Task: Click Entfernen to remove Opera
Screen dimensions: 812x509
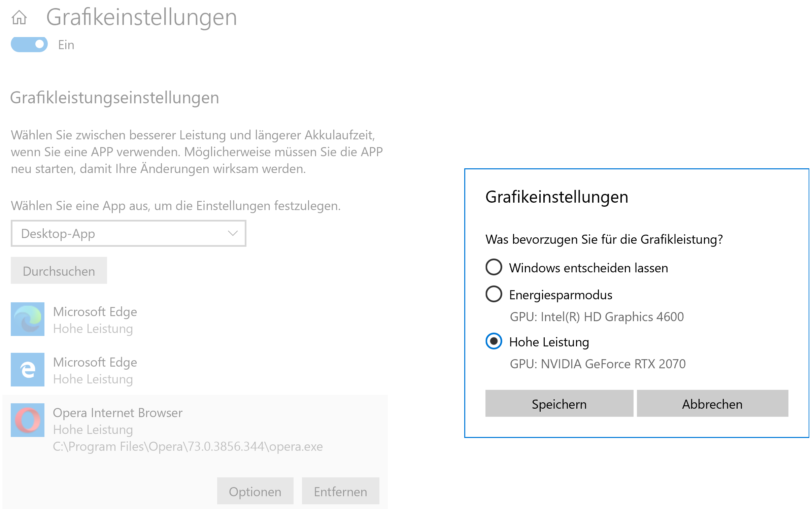Action: coord(340,491)
